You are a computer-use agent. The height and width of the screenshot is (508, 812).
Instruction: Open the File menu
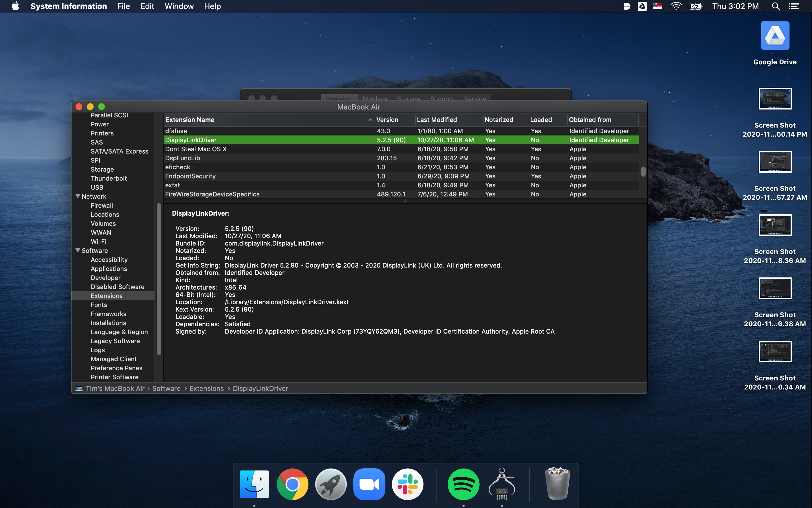click(x=123, y=6)
